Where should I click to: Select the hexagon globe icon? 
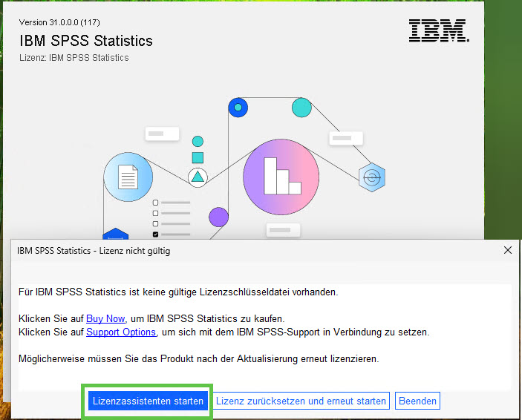point(371,177)
